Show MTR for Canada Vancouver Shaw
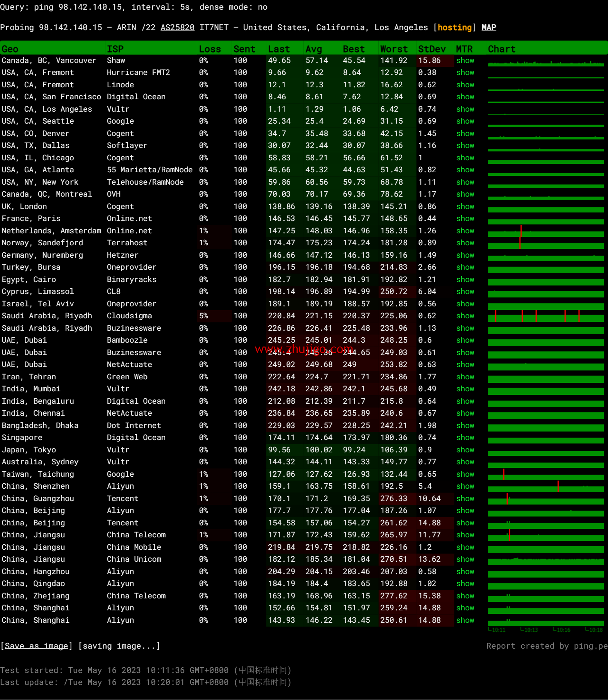Image resolution: width=608 pixels, height=700 pixels. (x=465, y=61)
